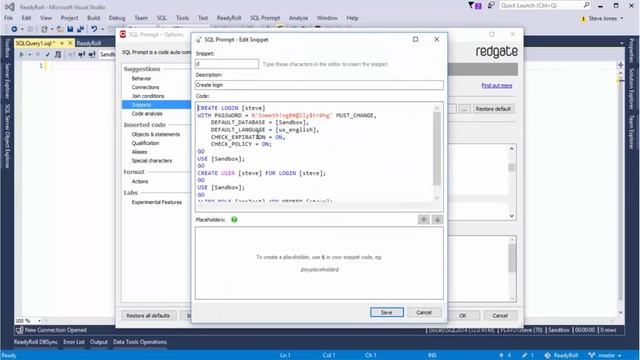Viewport: 640px width, 360px height.
Task: Open the Error List tab
Action: click(74, 342)
